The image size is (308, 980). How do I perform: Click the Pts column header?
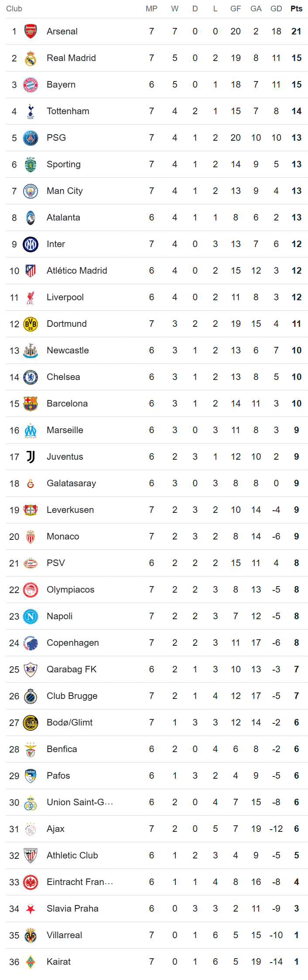click(296, 9)
